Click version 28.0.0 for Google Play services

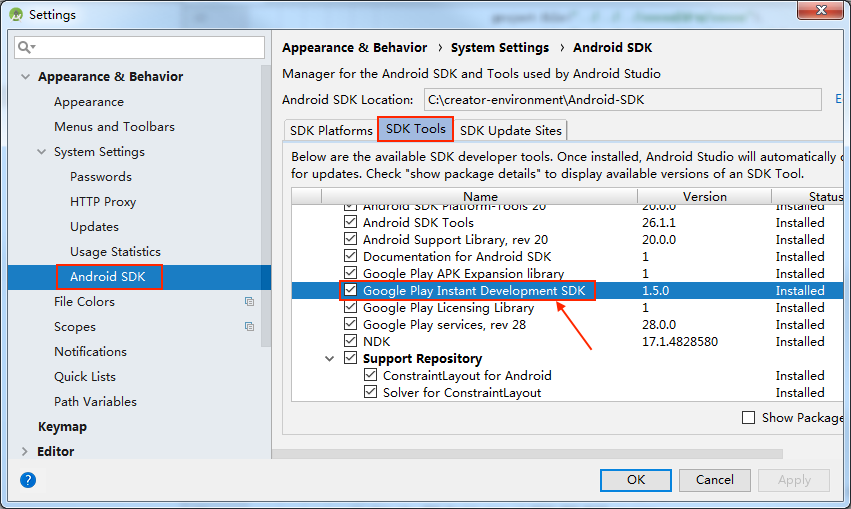click(659, 325)
